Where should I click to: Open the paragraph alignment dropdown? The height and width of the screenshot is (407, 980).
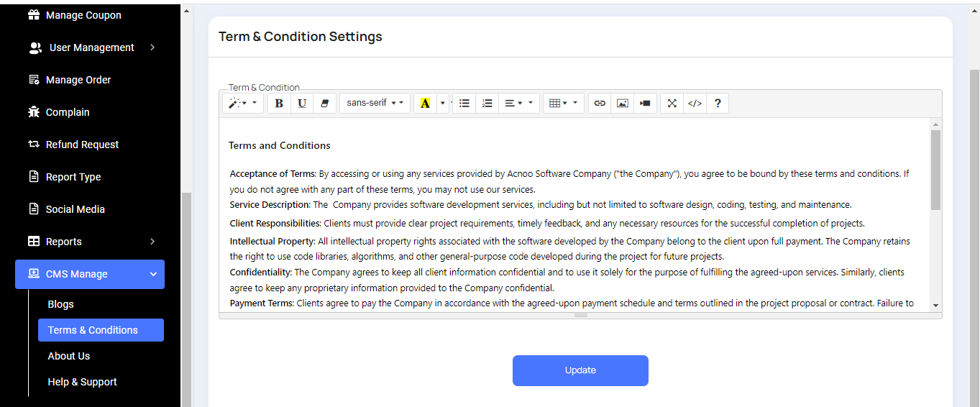point(518,104)
